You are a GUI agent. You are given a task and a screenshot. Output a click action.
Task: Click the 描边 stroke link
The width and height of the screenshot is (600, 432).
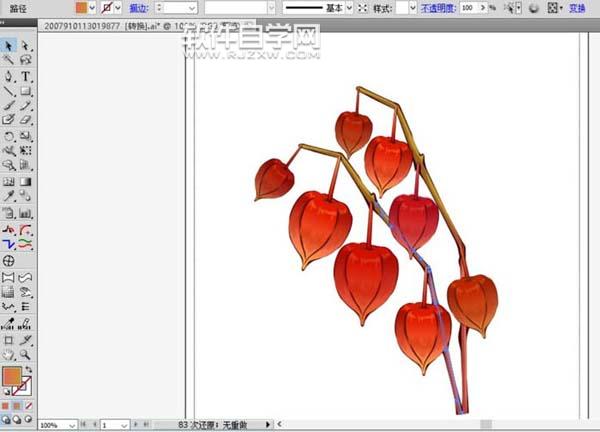coord(138,8)
